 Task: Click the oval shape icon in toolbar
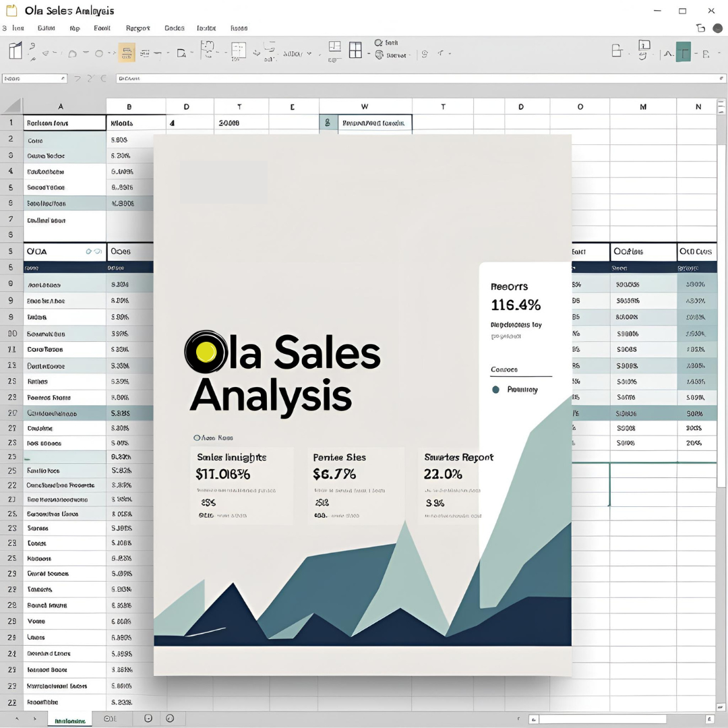tap(99, 54)
